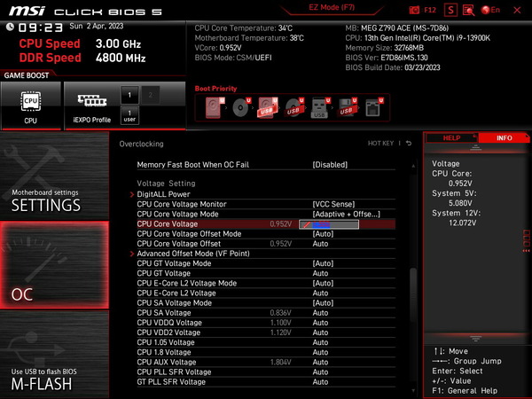Switch to the HELP tab
Screen dimensions: 532x399
coord(451,138)
